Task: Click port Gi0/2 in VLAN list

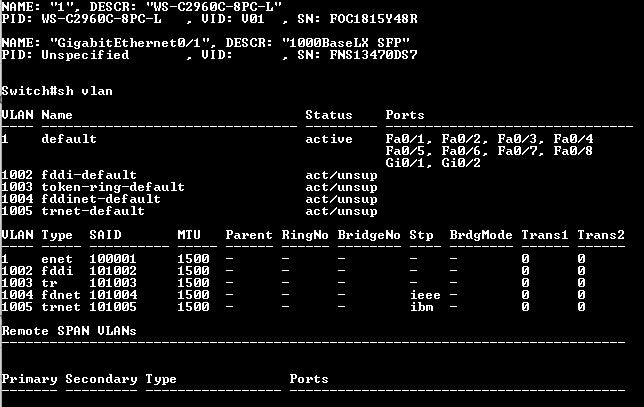Action: (461, 163)
